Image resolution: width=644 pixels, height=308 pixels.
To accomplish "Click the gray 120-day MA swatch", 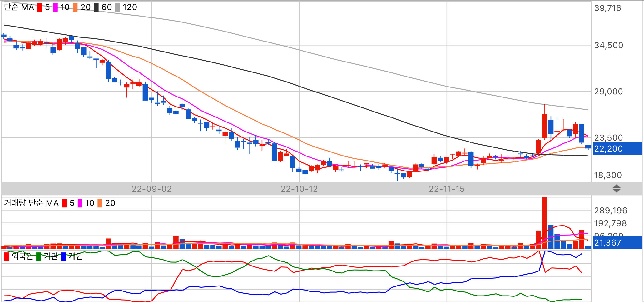I will point(117,7).
